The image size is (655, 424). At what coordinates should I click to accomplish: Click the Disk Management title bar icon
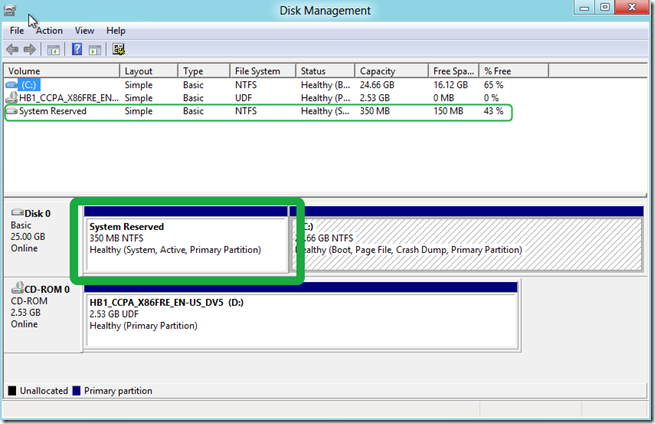click(10, 10)
